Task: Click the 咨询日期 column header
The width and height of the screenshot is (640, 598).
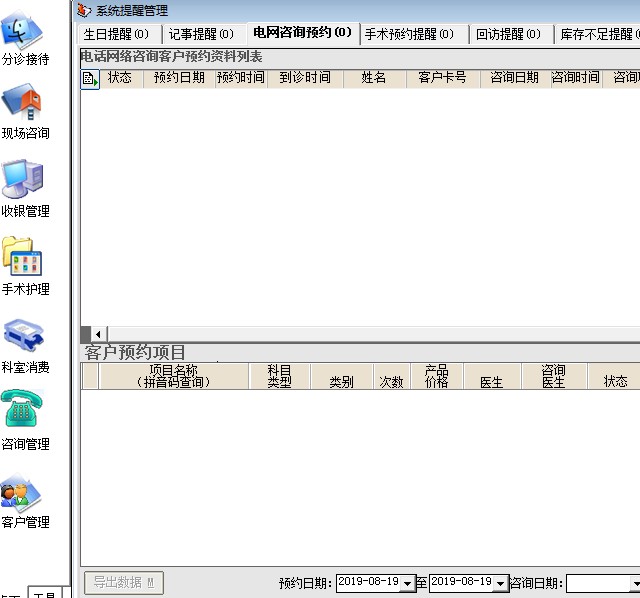Action: tap(515, 78)
